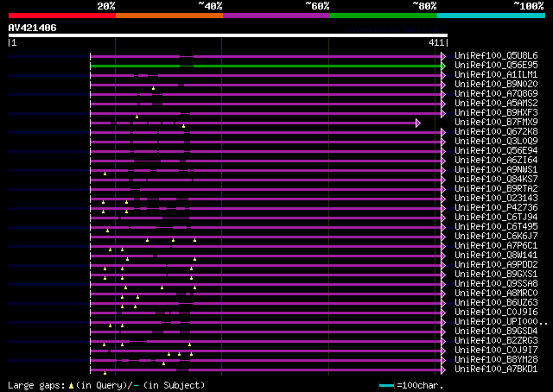Click the red 20% legend color segment
Viewport: 553px width, 392px height.
pos(62,16)
